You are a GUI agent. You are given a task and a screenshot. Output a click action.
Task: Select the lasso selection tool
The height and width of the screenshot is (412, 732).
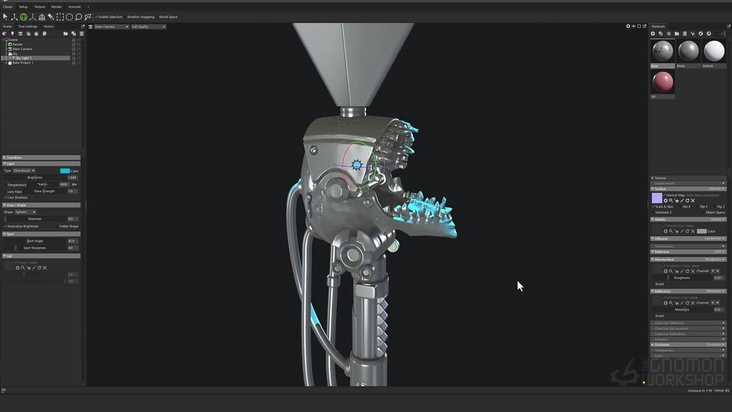click(x=78, y=17)
